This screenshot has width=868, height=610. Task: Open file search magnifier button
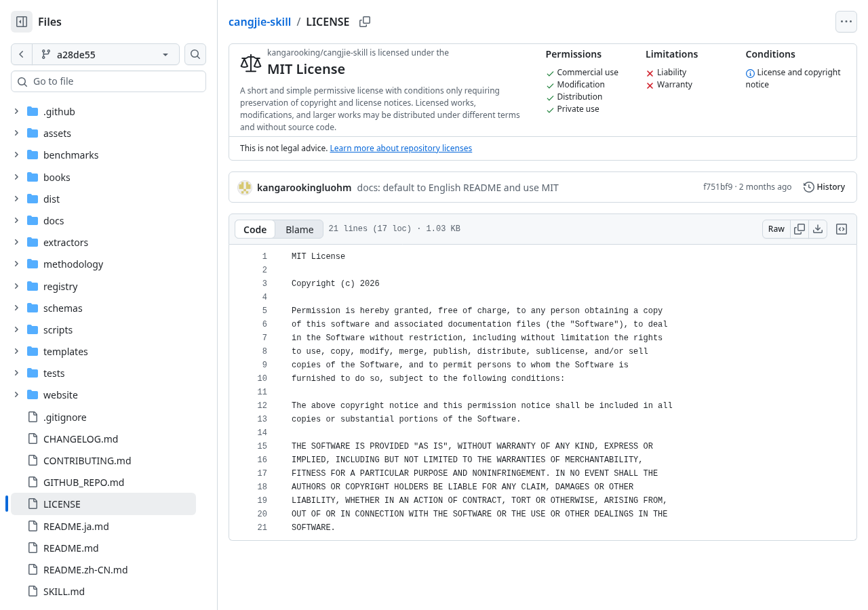[195, 54]
